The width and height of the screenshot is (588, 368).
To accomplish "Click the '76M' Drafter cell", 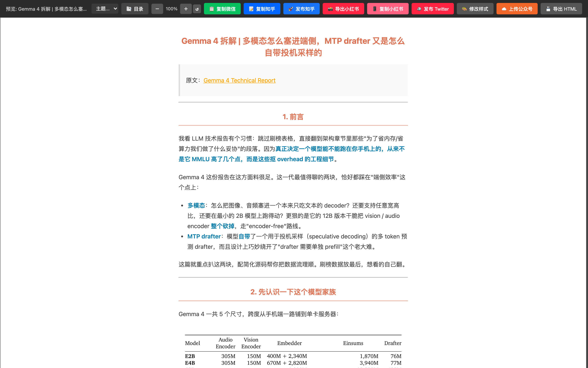I will click(x=396, y=356).
